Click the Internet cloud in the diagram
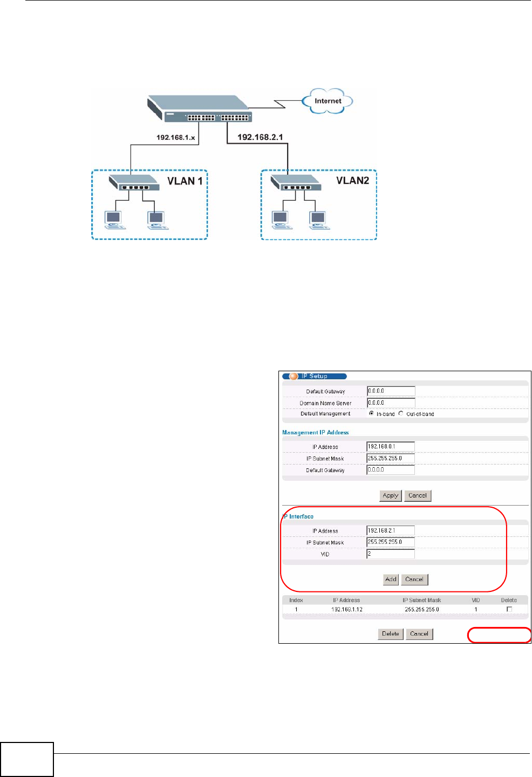This screenshot has height=777, width=532. click(x=328, y=101)
